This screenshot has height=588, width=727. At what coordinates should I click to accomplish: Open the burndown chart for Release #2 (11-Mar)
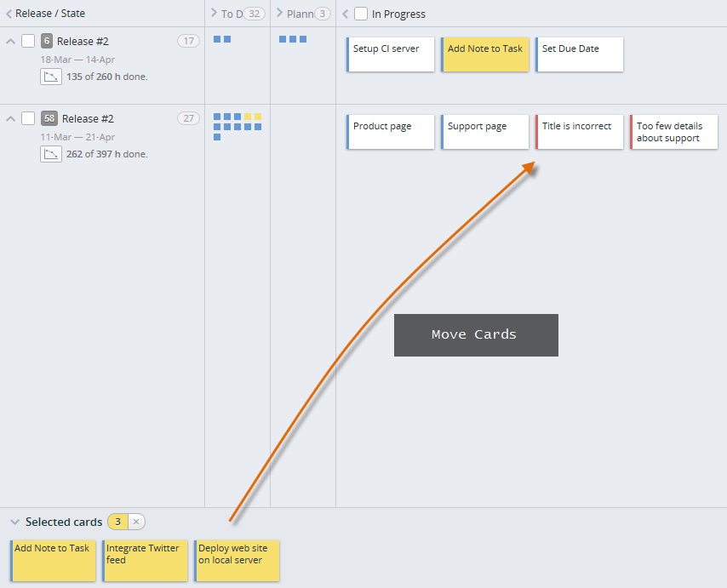click(x=51, y=154)
